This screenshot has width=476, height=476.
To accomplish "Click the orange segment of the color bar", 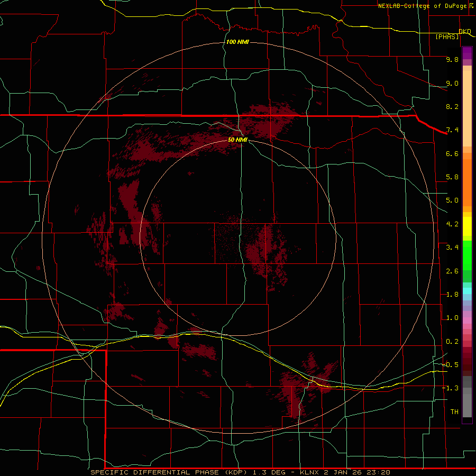I will (x=467, y=182).
